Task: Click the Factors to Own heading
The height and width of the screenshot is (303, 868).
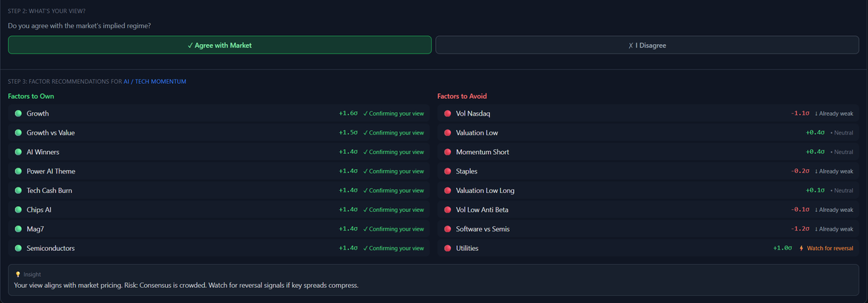Action: (x=31, y=96)
